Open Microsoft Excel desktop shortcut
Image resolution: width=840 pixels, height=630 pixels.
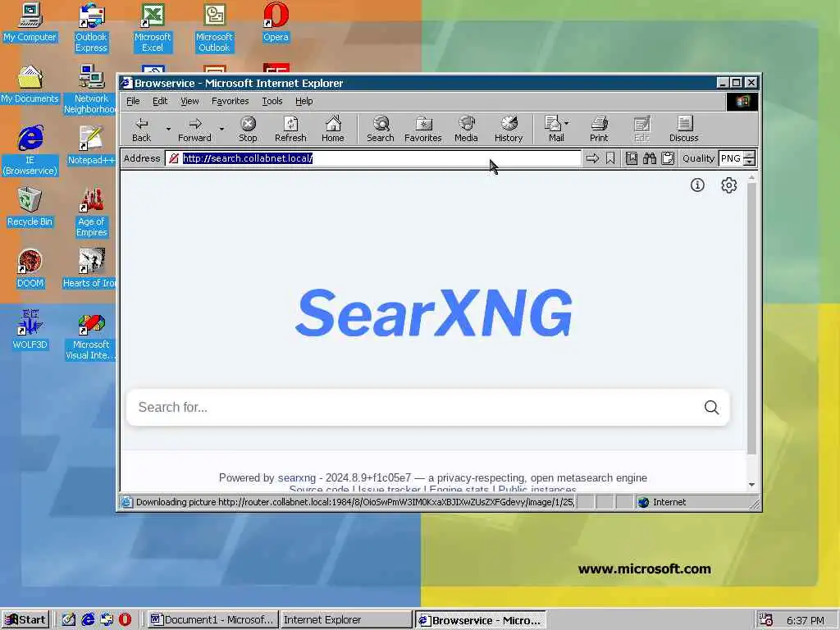153,28
